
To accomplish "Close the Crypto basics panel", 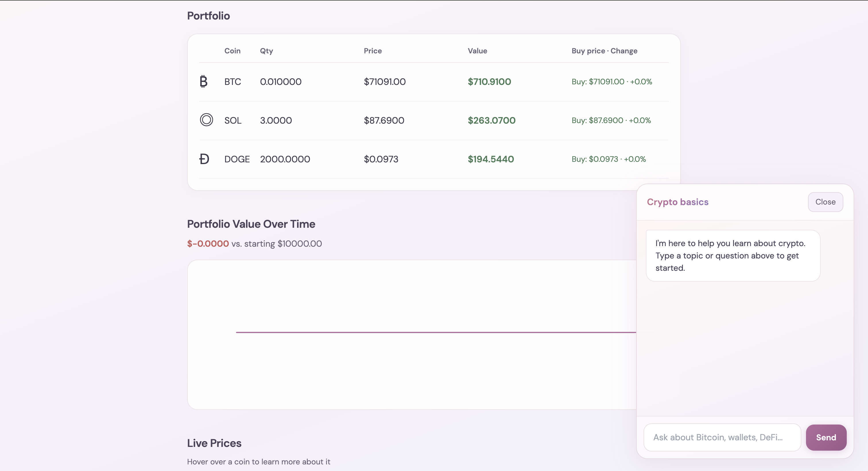I will [825, 202].
